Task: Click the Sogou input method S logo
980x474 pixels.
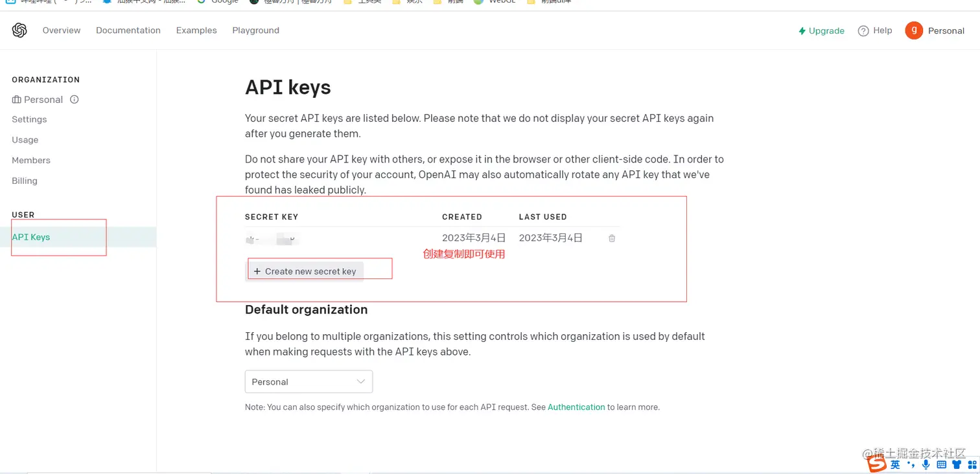Action: coord(877,464)
